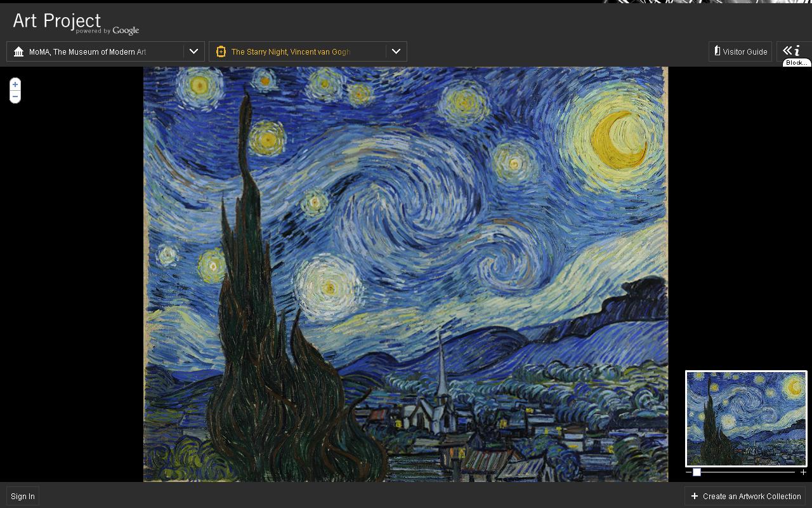Click the Block... tooltip label

click(797, 63)
